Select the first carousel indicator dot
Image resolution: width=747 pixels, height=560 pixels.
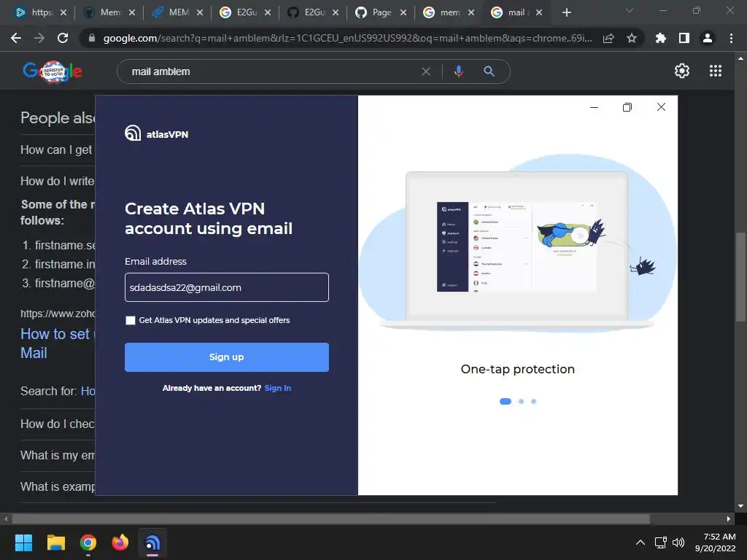click(506, 402)
